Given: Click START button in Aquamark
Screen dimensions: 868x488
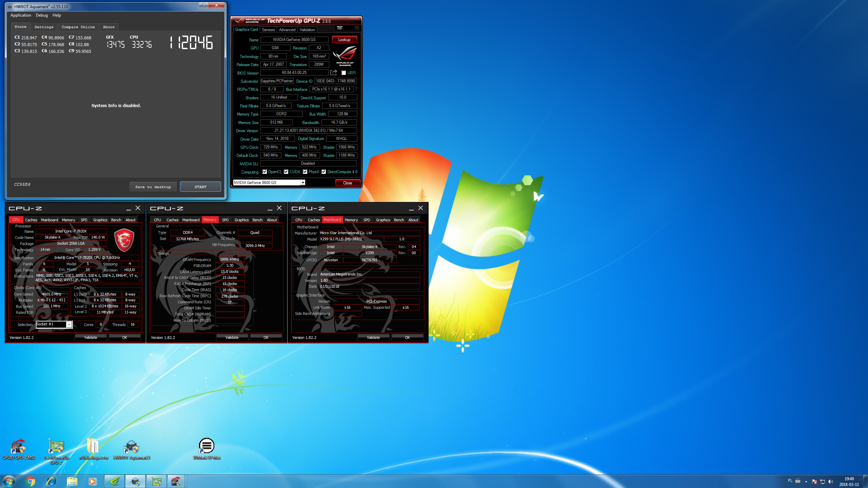Looking at the screenshot, I should click(200, 187).
